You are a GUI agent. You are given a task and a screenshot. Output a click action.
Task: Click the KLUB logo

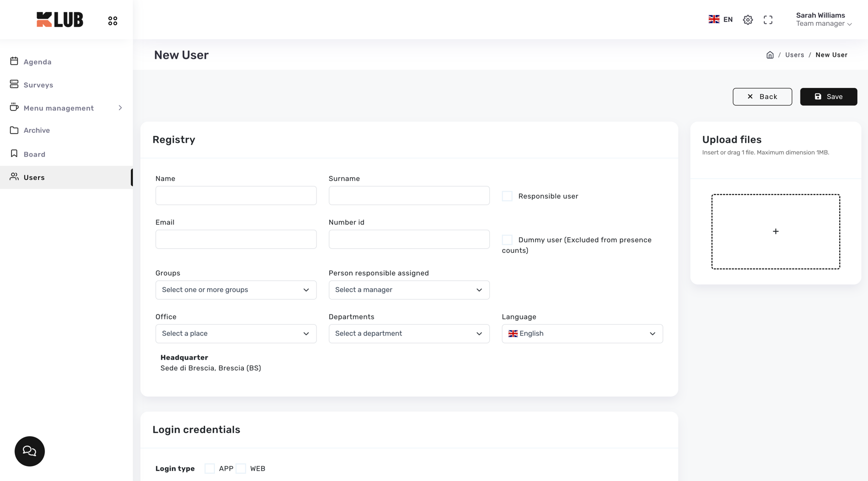pos(60,20)
